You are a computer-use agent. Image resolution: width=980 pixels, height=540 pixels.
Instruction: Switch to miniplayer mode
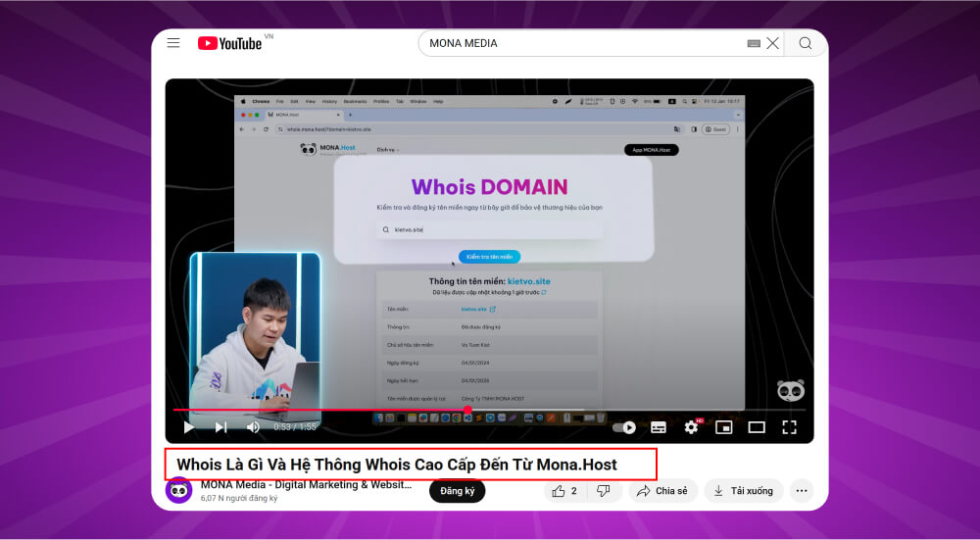724,427
